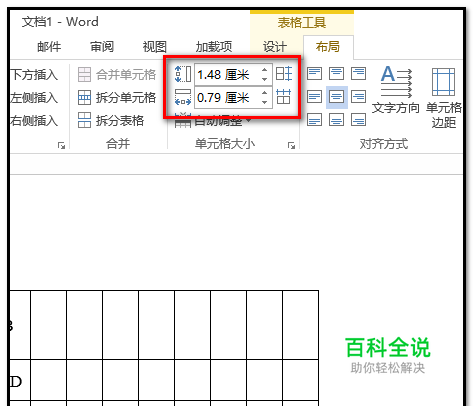Open the 审阅 ribbon tab
This screenshot has height=406, width=473.
[x=102, y=47]
